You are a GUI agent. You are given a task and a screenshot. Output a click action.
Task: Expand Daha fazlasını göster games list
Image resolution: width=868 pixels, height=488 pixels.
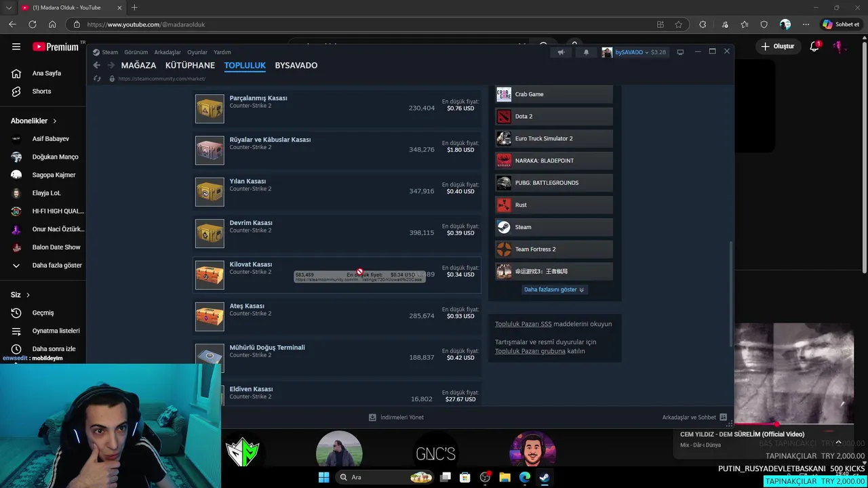tap(554, 289)
